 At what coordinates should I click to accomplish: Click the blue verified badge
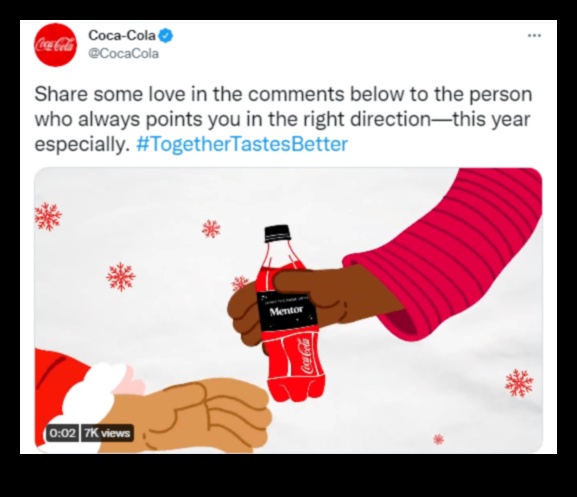click(x=166, y=36)
